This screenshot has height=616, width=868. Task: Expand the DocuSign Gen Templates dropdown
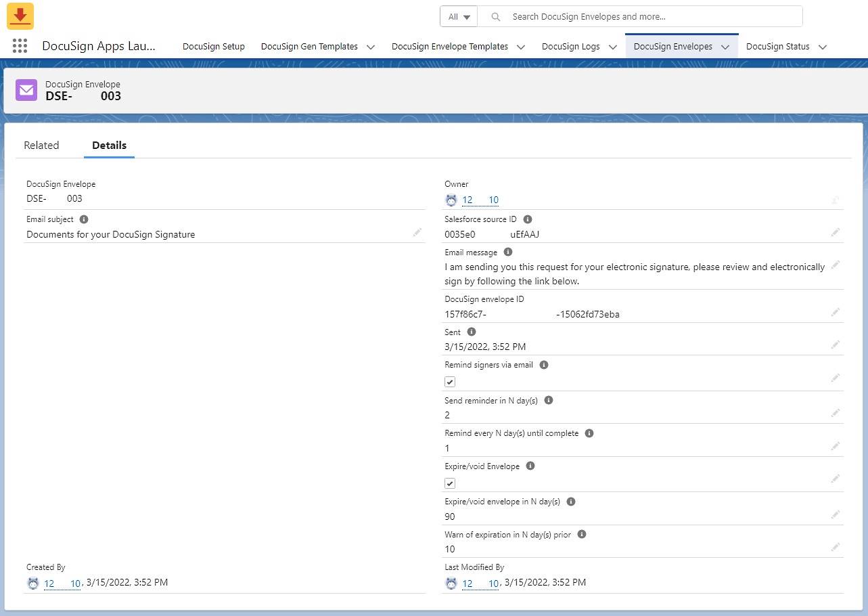(x=371, y=47)
